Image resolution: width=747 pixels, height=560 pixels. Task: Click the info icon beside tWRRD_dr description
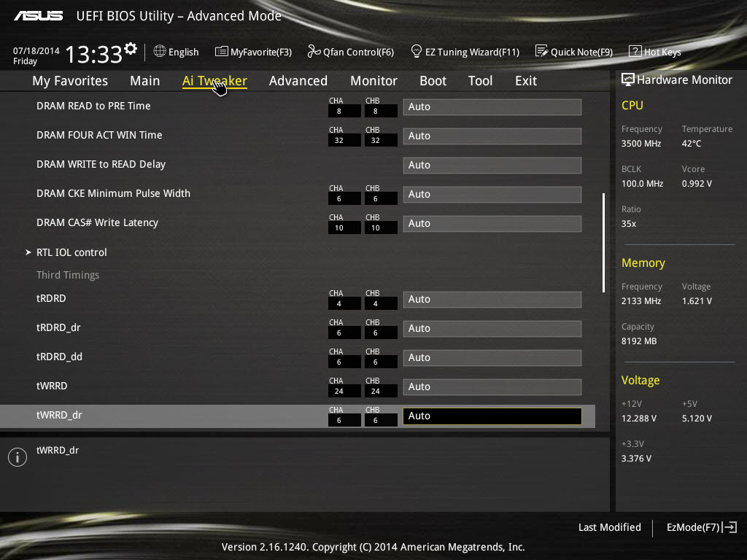(x=18, y=457)
